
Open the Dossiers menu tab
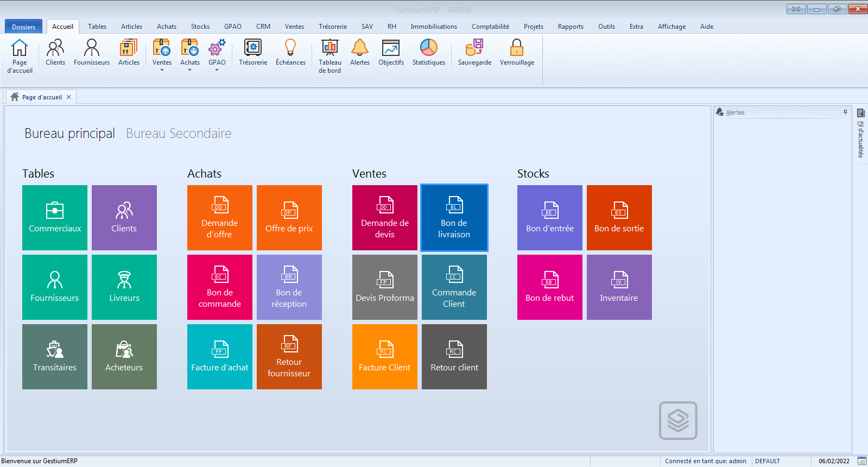click(23, 27)
